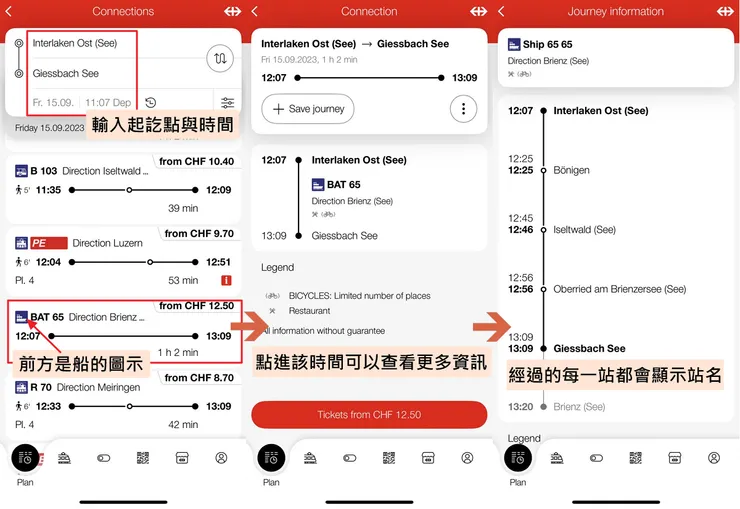Open B 103 Direction Iseltwald connection

click(x=124, y=189)
